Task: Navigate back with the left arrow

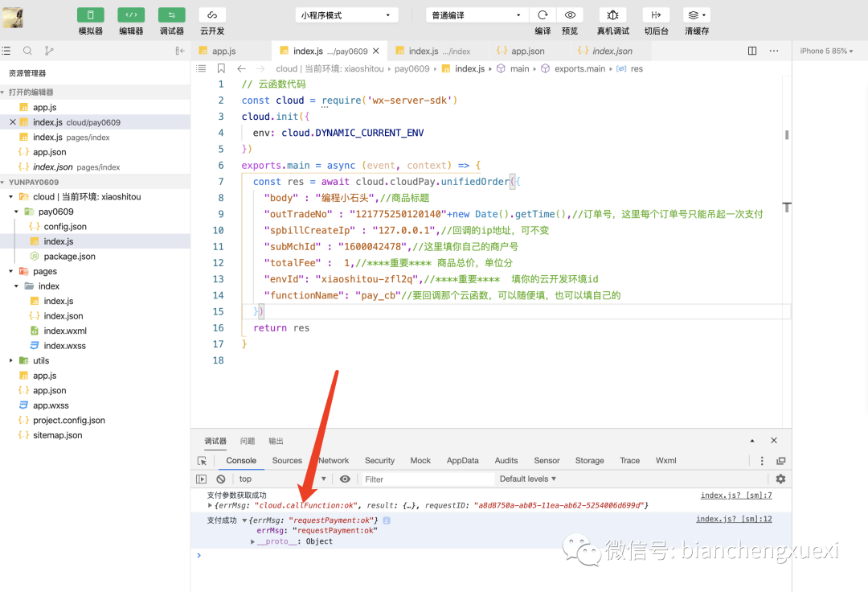Action: [x=241, y=68]
